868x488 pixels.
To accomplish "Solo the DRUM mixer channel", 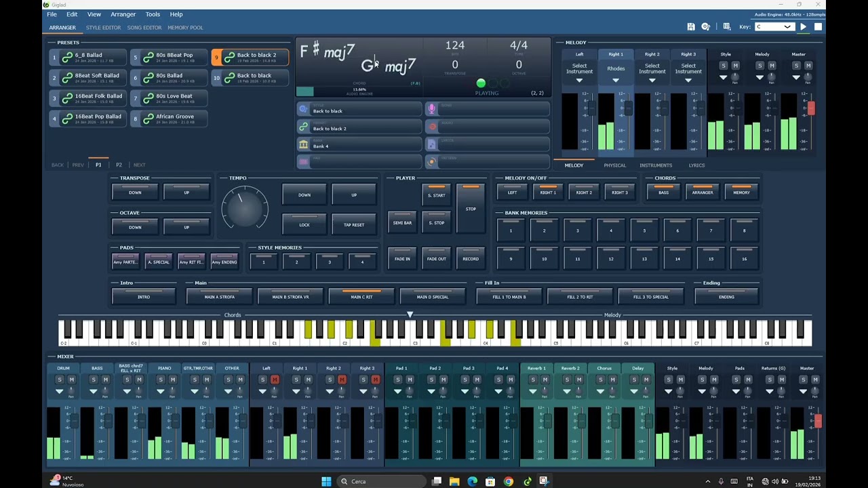I will pos(60,380).
